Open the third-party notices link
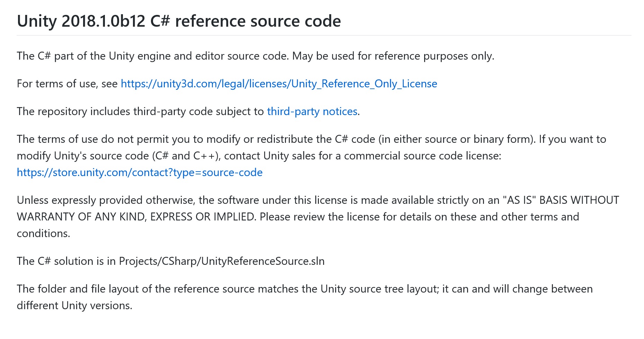 coord(312,112)
